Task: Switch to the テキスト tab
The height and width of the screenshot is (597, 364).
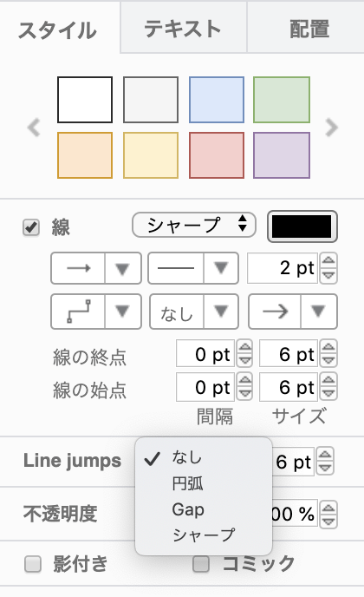Action: click(184, 28)
